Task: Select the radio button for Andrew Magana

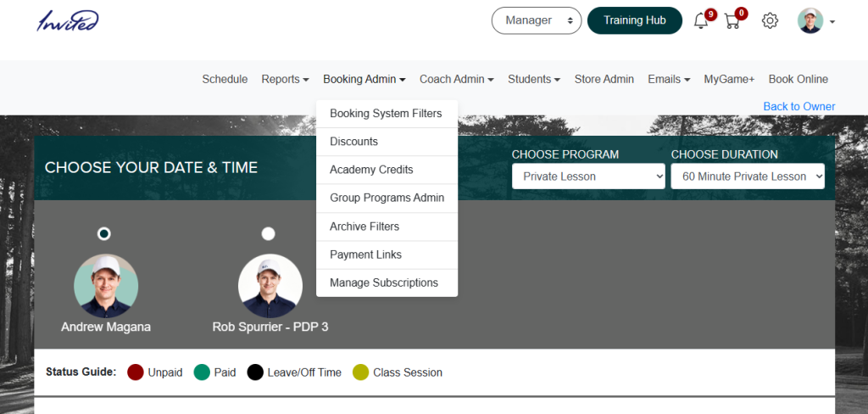Action: tap(104, 234)
